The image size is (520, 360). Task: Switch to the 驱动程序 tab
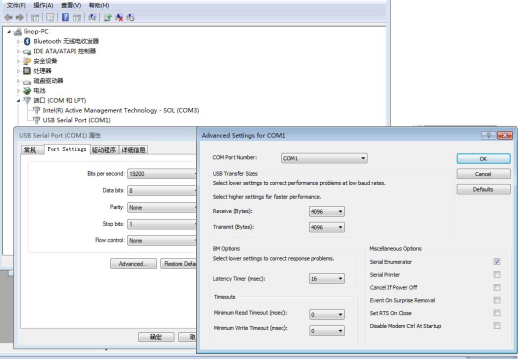104,150
